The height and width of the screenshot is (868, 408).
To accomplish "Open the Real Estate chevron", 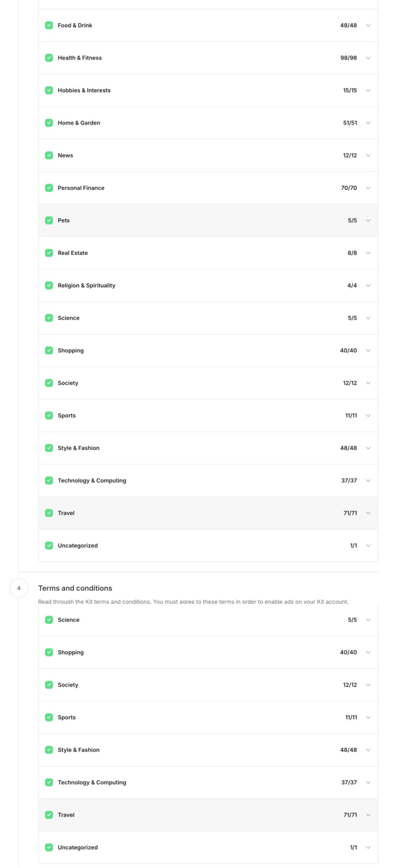I will pyautogui.click(x=368, y=253).
